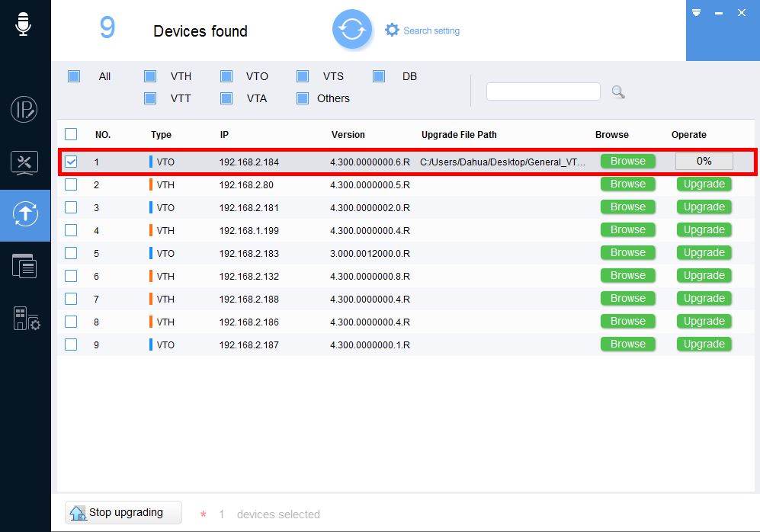
Task: Uncheck the device 1 row checkbox
Action: (71, 162)
